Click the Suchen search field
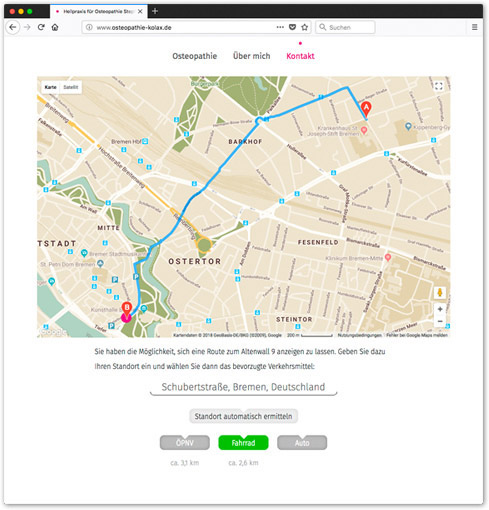This screenshot has width=489, height=510. click(345, 27)
